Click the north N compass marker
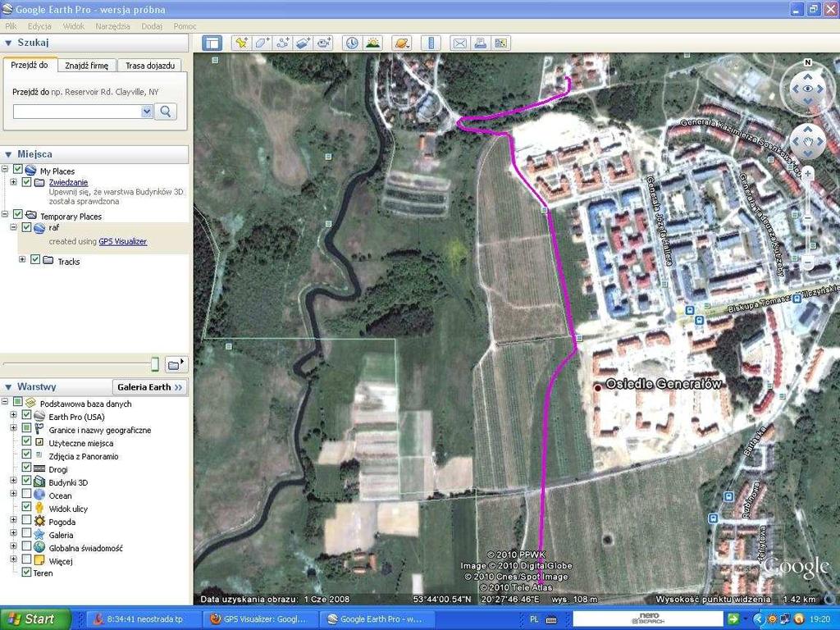The height and width of the screenshot is (630, 840). click(x=807, y=62)
